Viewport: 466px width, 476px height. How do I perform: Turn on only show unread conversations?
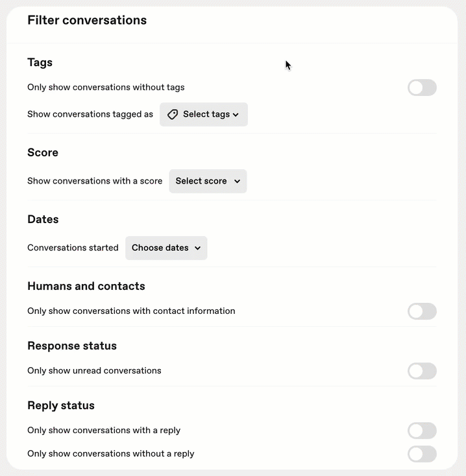point(422,371)
